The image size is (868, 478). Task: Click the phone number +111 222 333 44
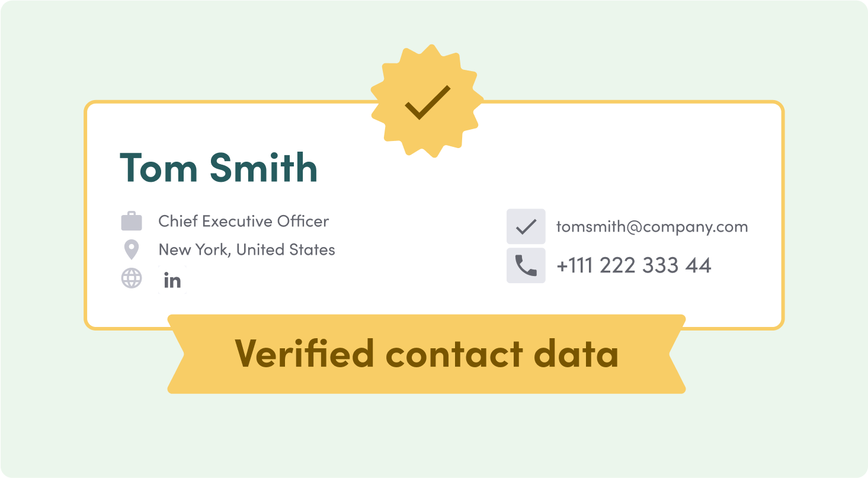(x=633, y=265)
